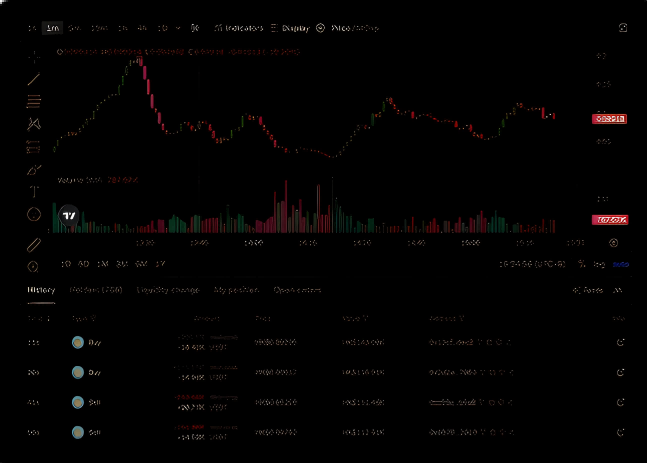Open the Display options dropdown
This screenshot has width=647, height=463.
coord(290,28)
